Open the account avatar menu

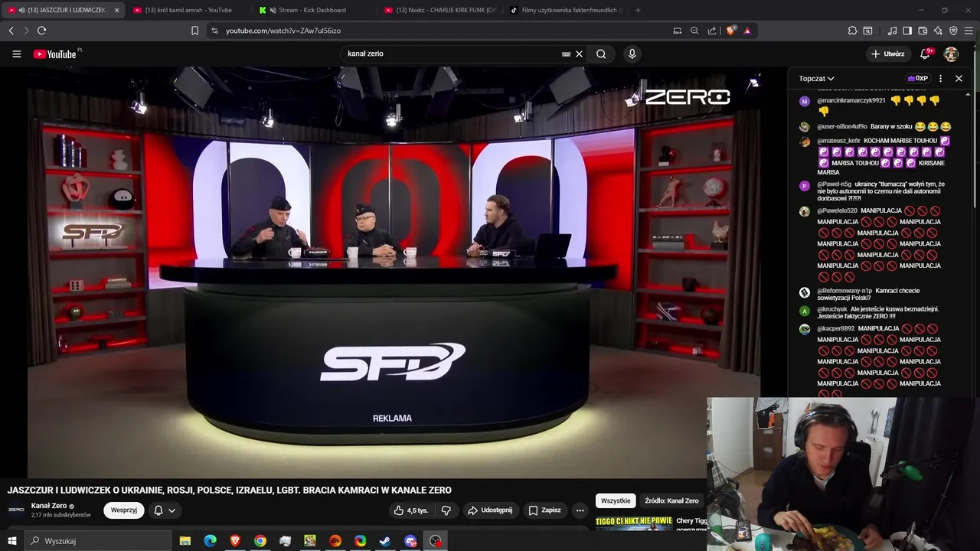(x=951, y=54)
